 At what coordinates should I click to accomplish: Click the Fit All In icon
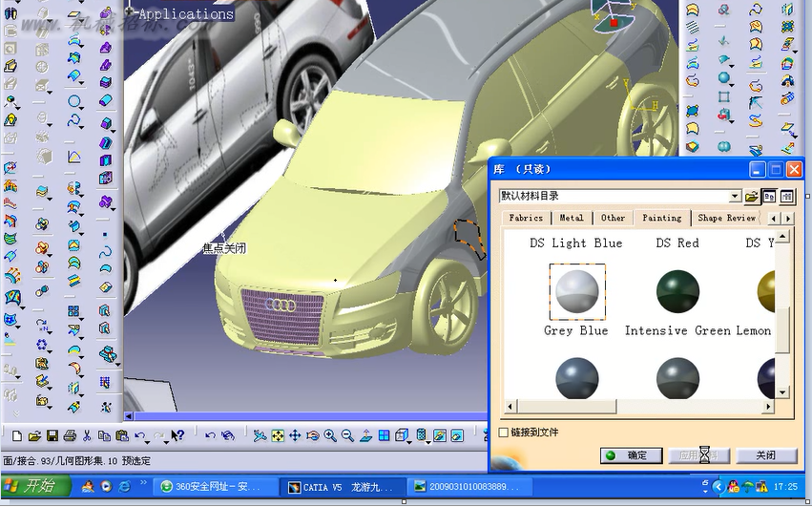(278, 436)
